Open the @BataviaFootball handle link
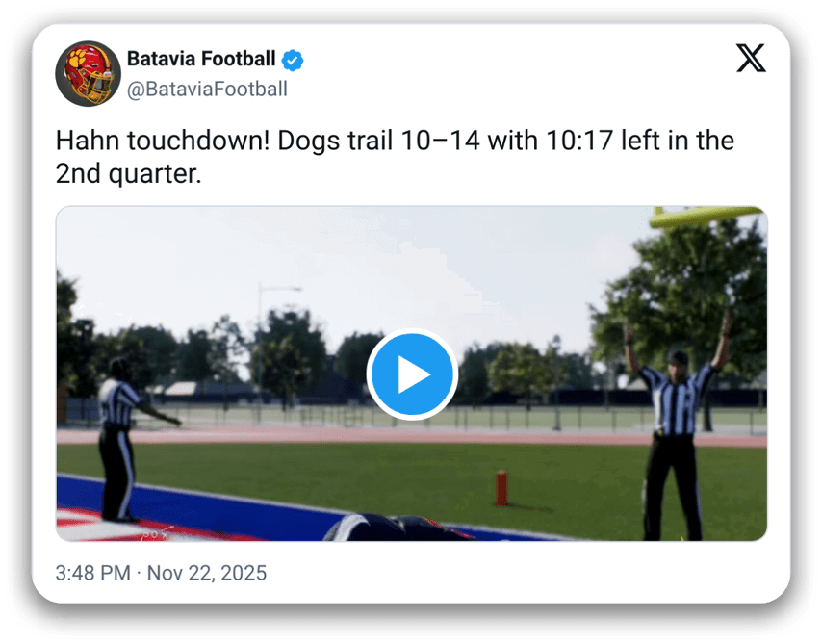The image size is (822, 644). point(206,89)
